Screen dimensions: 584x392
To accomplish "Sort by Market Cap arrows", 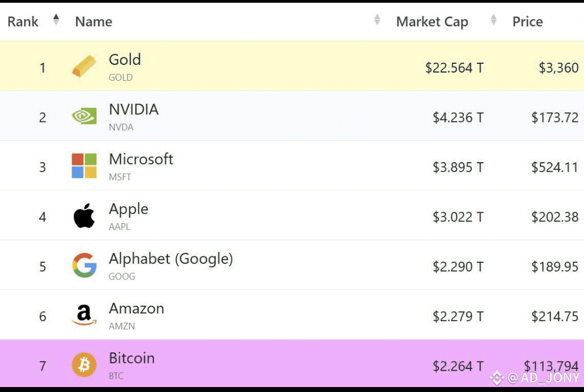I will click(x=494, y=19).
